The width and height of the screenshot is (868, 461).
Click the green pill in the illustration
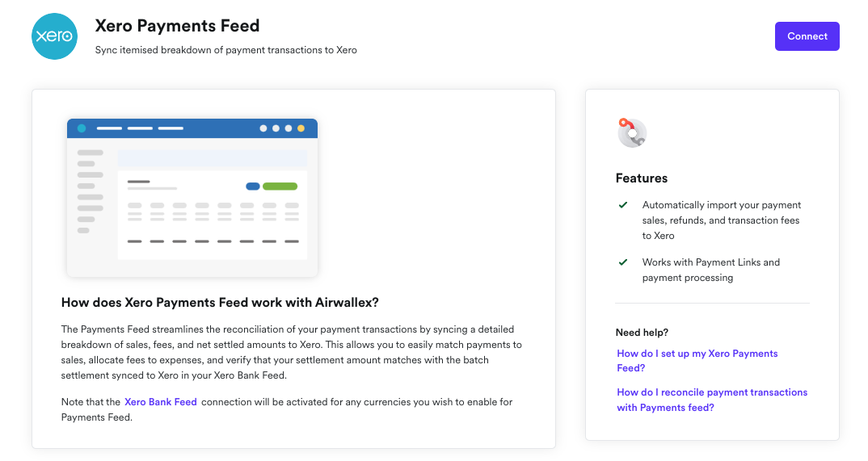tap(280, 186)
